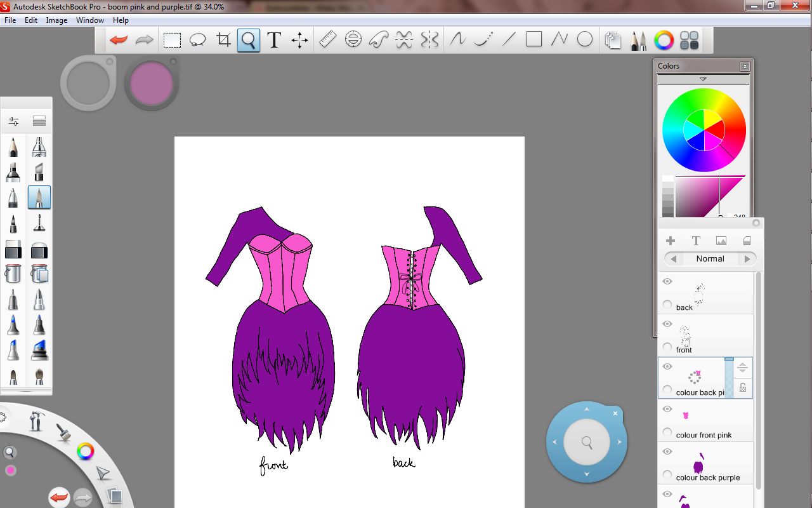Click the Ruler tool icon
Screen dimensions: 812x508
pyautogui.click(x=327, y=40)
